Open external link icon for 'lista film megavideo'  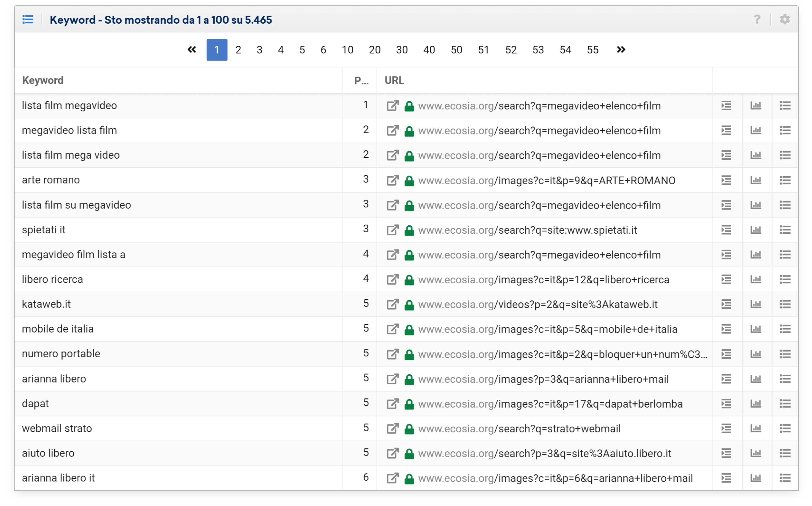tap(393, 106)
